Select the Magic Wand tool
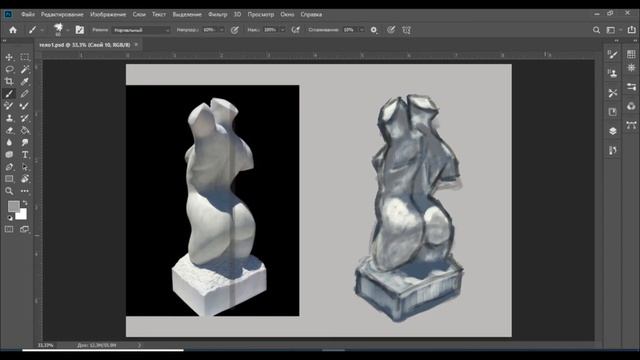The height and width of the screenshot is (360, 640). click(25, 69)
